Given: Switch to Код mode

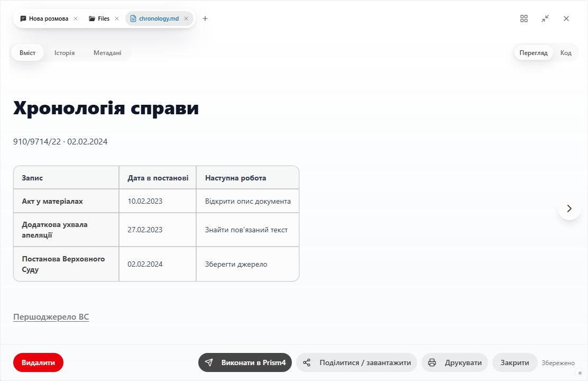Looking at the screenshot, I should point(566,52).
